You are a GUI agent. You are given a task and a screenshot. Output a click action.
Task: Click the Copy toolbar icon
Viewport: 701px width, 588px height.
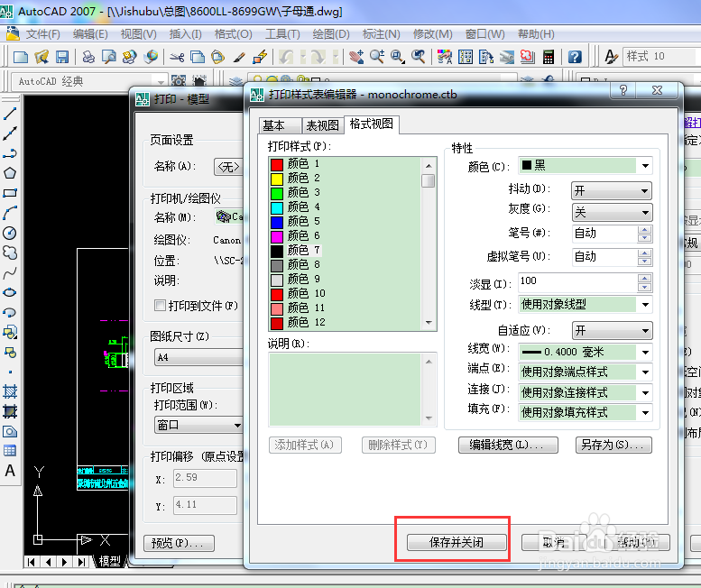click(198, 57)
